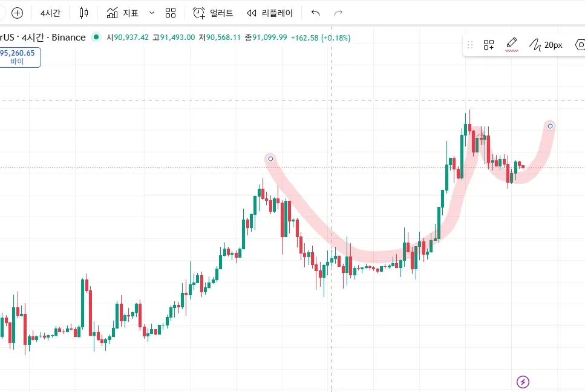Click the purple lightning bolt icon
This screenshot has height=392, width=585.
pos(523,382)
